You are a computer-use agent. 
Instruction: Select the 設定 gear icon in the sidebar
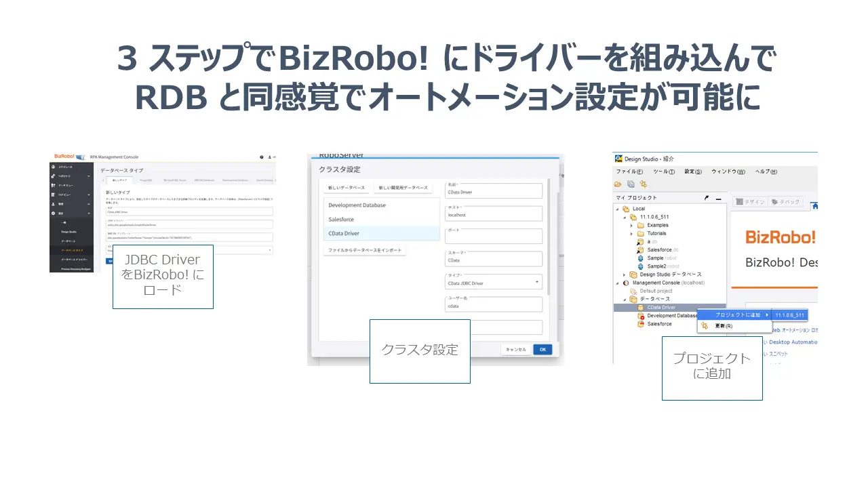coord(54,212)
